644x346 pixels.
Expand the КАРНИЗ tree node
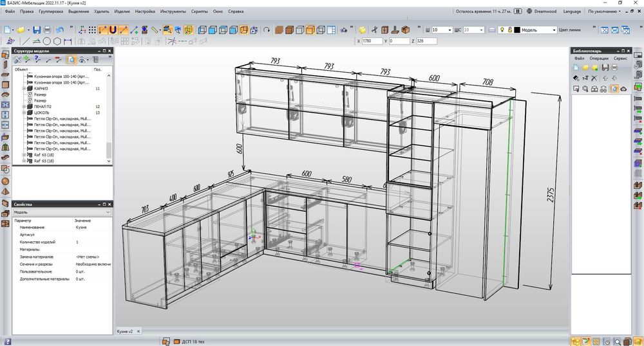point(24,89)
